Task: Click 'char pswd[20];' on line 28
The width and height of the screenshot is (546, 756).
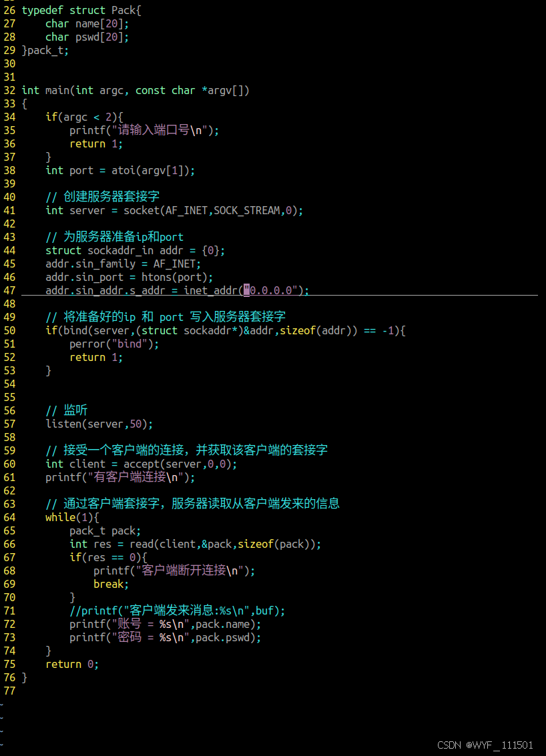Action: [87, 37]
